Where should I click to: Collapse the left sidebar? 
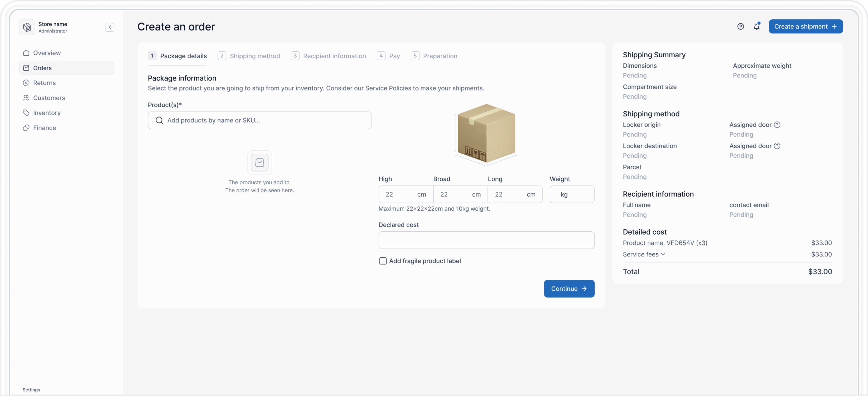pos(110,27)
